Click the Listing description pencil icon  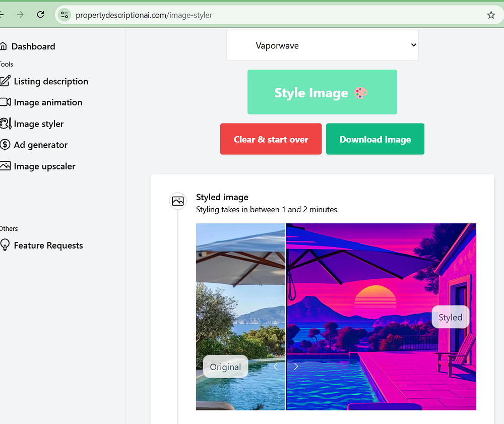[5, 81]
